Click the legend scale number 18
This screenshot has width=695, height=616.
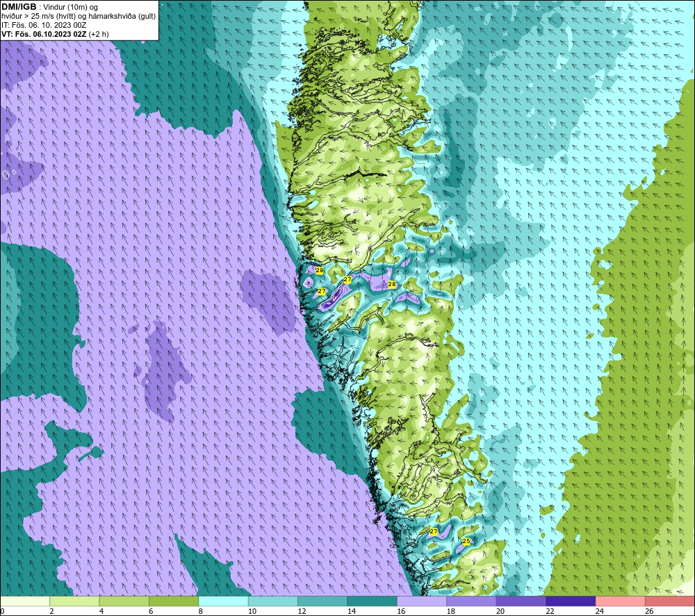click(x=451, y=611)
